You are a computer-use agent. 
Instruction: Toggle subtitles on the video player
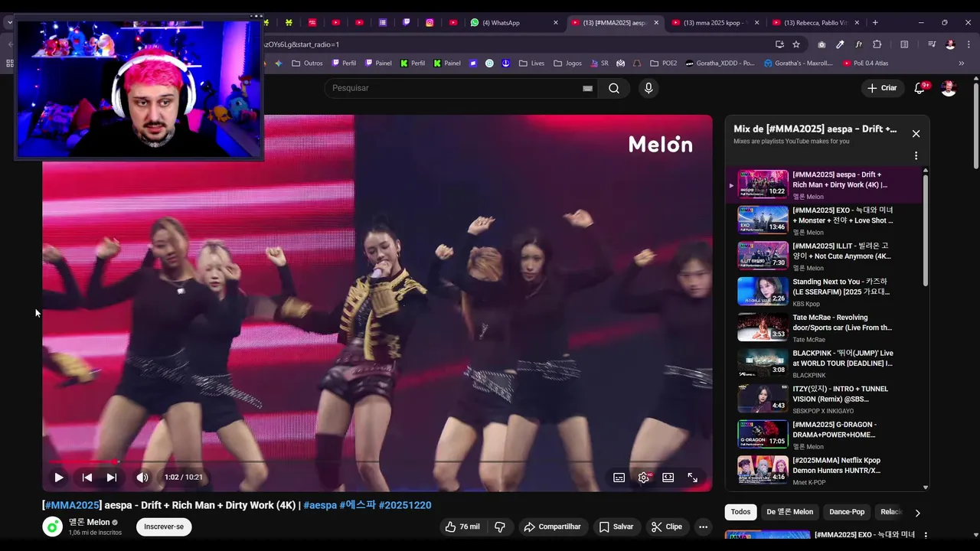[x=619, y=477]
